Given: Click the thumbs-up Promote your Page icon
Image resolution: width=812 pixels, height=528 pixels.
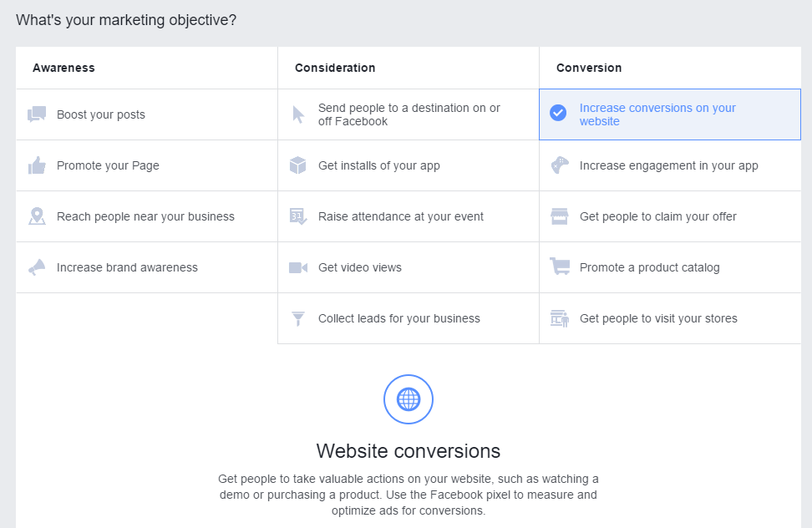Looking at the screenshot, I should (37, 165).
